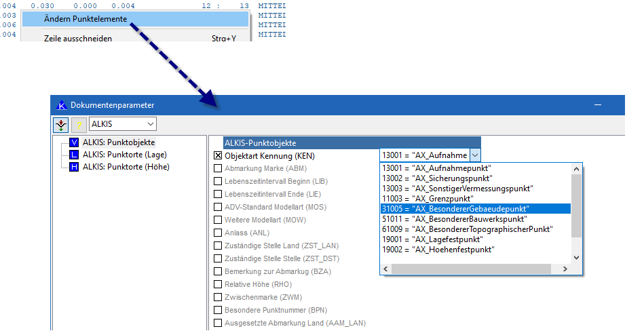Open ALKIS: Punktorte (Lage) tree entry
The height and width of the screenshot is (331, 644).
[x=126, y=155]
